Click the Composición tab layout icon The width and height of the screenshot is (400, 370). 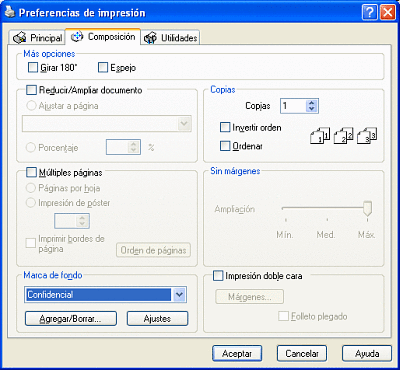(77, 36)
